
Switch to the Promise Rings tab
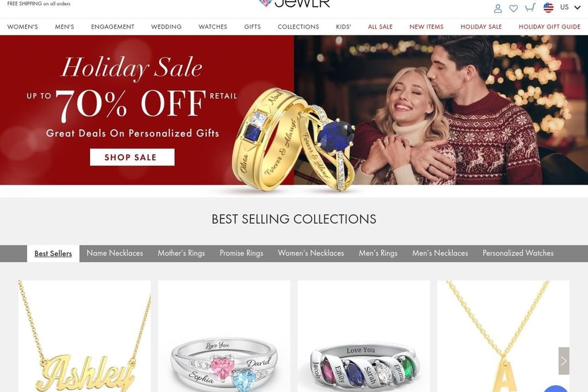coord(241,253)
